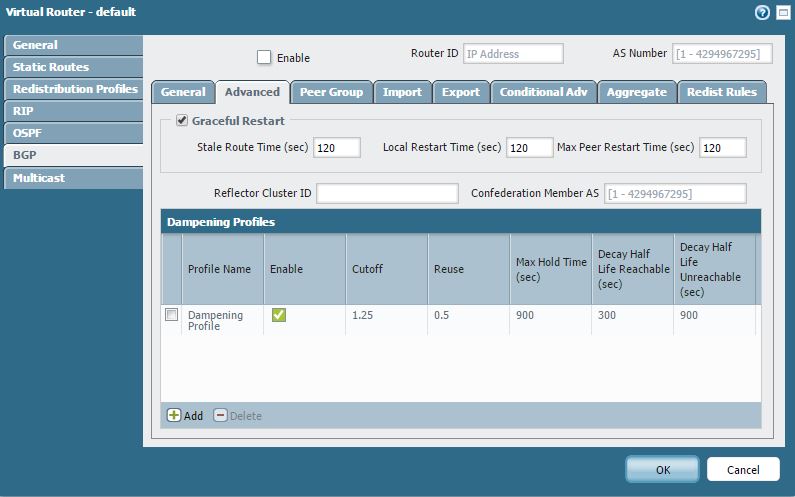The image size is (795, 497).
Task: Toggle the green Enable checkmark for Dampening Profile
Action: [278, 315]
